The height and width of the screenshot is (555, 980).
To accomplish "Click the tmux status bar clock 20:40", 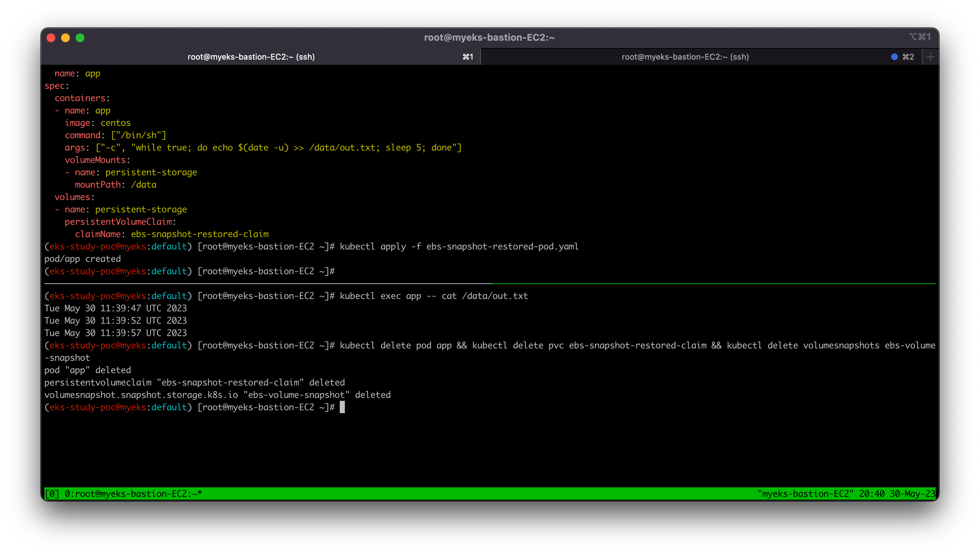I will (871, 494).
